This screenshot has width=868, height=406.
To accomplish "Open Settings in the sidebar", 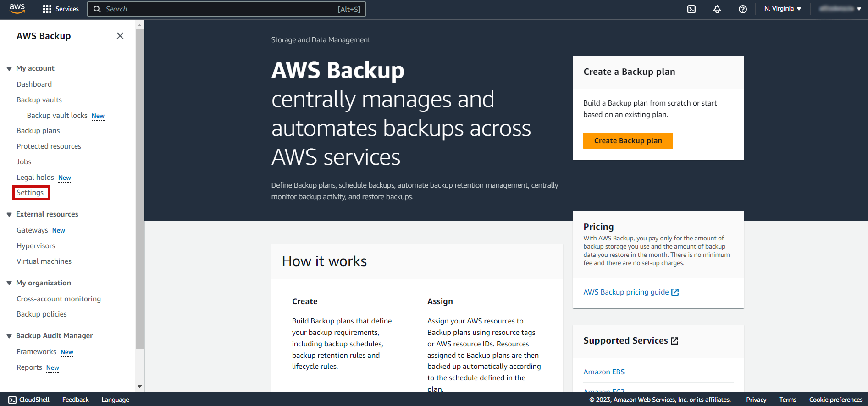I will point(30,193).
